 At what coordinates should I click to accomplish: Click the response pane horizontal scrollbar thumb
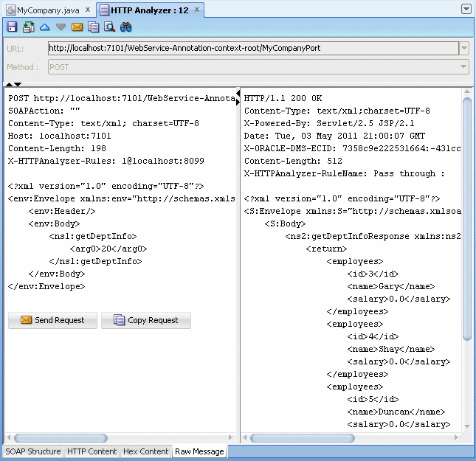303,438
